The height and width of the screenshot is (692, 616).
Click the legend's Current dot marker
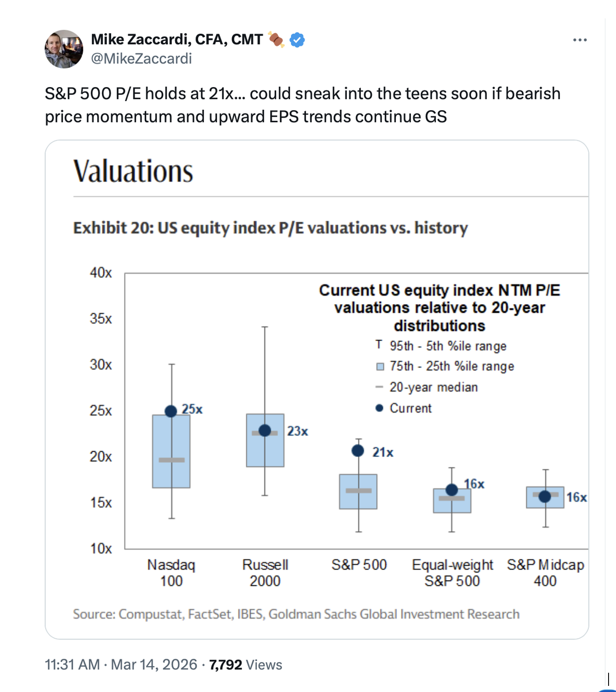(379, 408)
